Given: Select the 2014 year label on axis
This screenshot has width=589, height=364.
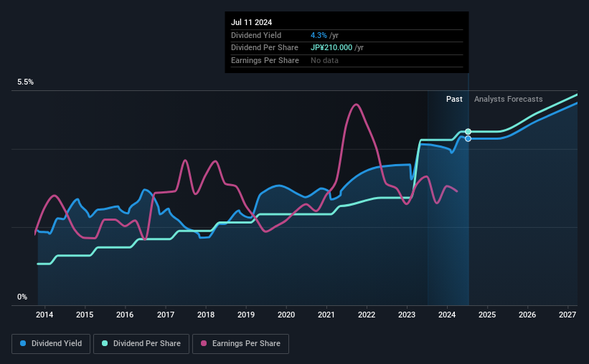Looking at the screenshot, I should (x=44, y=315).
